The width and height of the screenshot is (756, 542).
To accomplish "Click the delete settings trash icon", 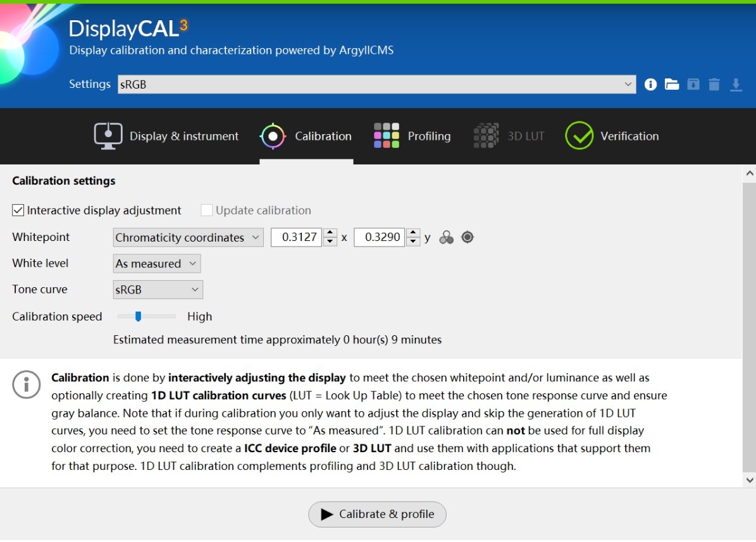I will click(714, 84).
